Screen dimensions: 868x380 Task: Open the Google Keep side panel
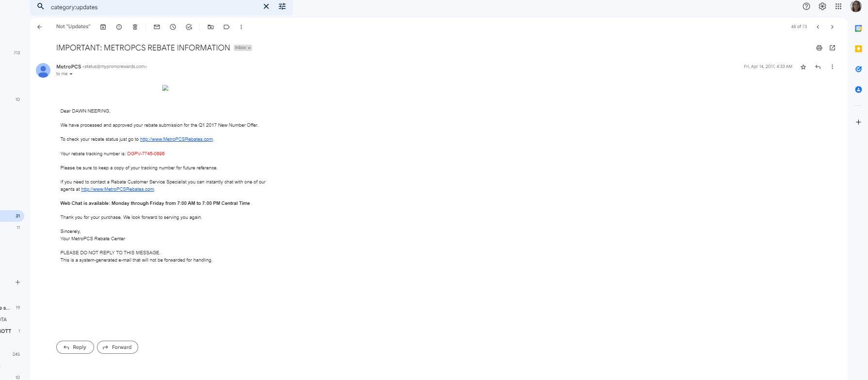(x=858, y=49)
